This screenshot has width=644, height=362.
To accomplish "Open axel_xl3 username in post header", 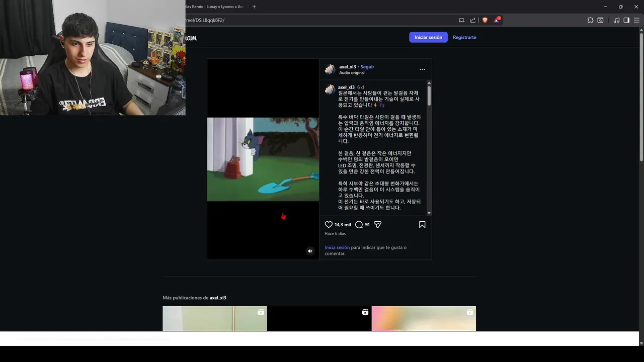I will click(x=347, y=67).
